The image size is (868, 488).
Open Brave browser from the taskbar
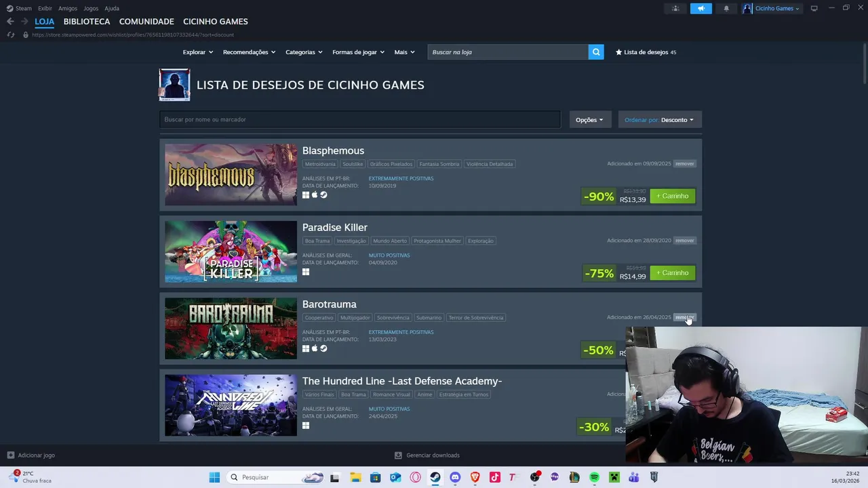pos(475,477)
